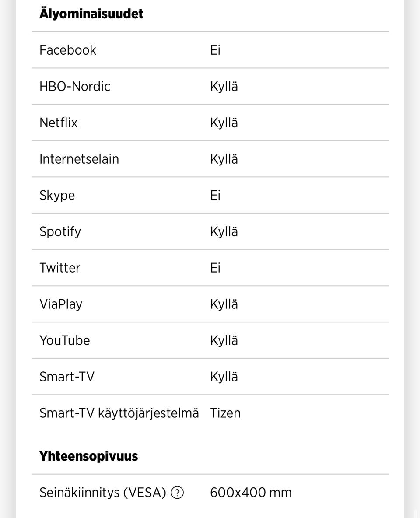This screenshot has width=420, height=518.
Task: Select the Internetselain row
Action: [x=79, y=159]
